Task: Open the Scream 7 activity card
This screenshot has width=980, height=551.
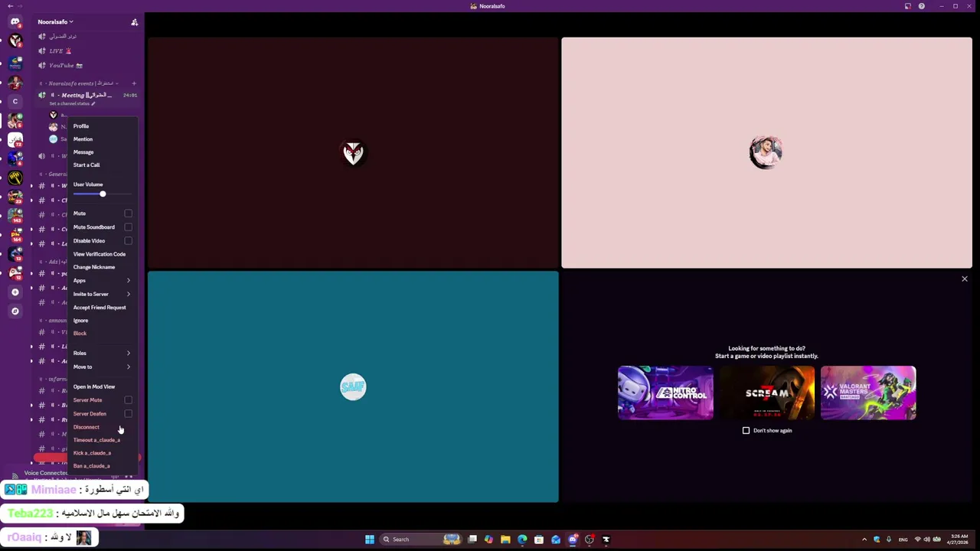Action: pos(766,393)
